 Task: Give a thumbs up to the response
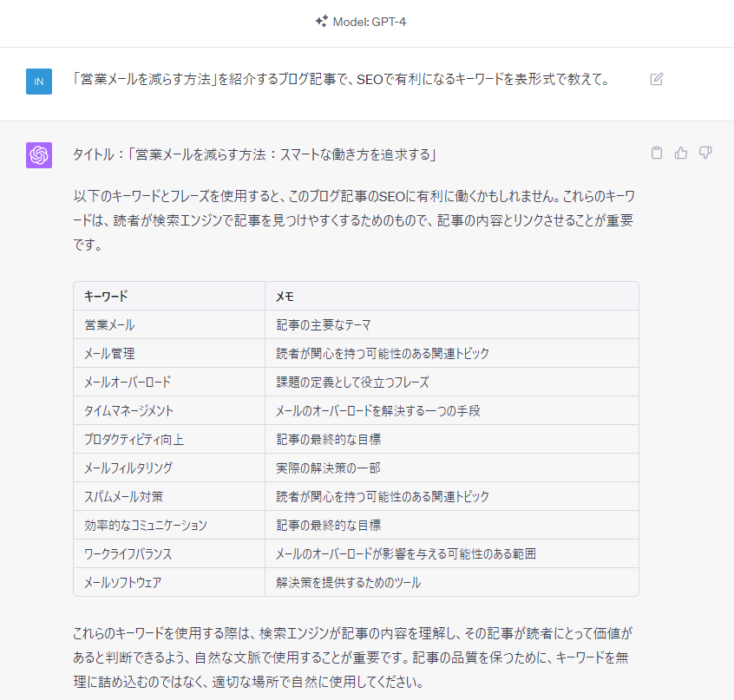[x=680, y=153]
